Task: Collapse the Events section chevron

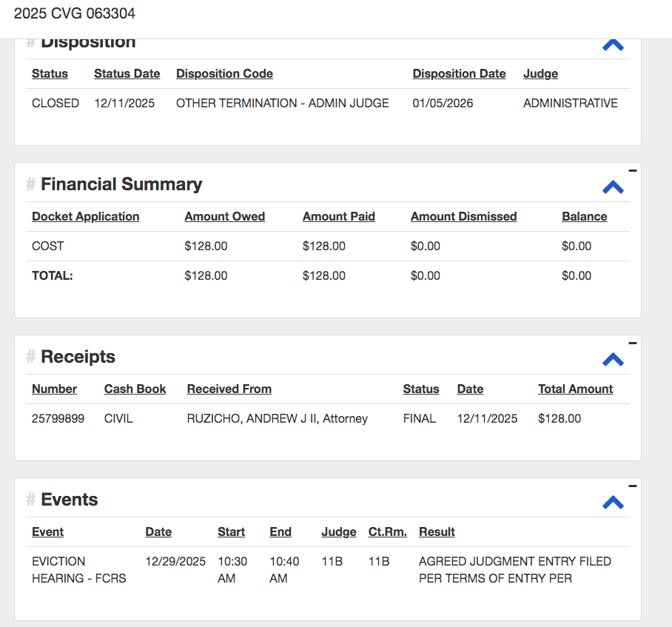Action: (x=613, y=503)
